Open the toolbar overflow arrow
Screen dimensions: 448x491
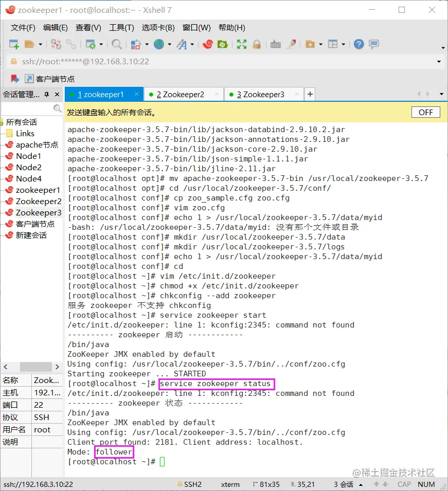point(443,48)
